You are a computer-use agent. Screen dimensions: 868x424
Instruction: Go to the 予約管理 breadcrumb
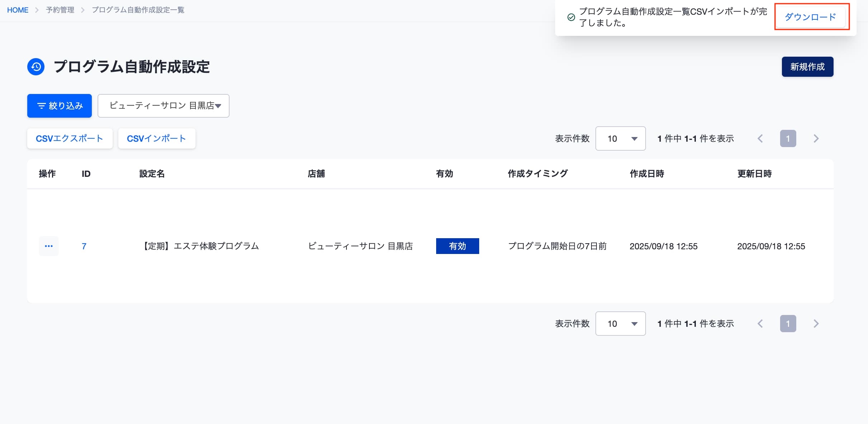pos(60,10)
